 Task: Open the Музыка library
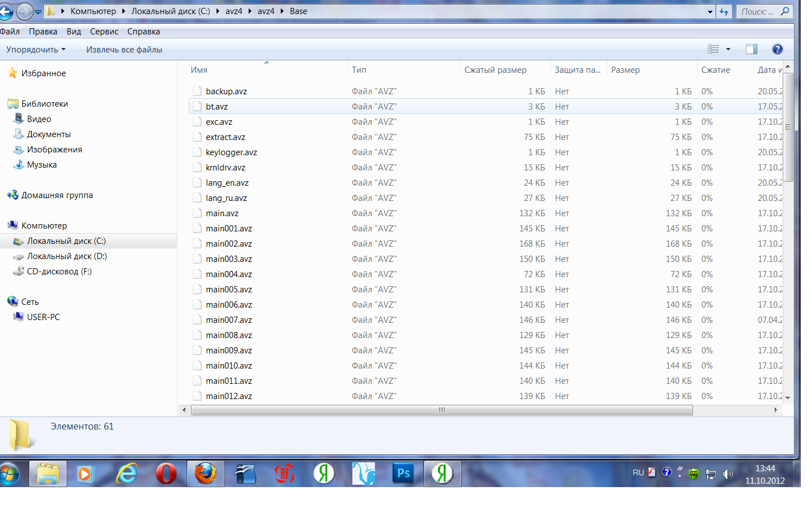pos(42,164)
